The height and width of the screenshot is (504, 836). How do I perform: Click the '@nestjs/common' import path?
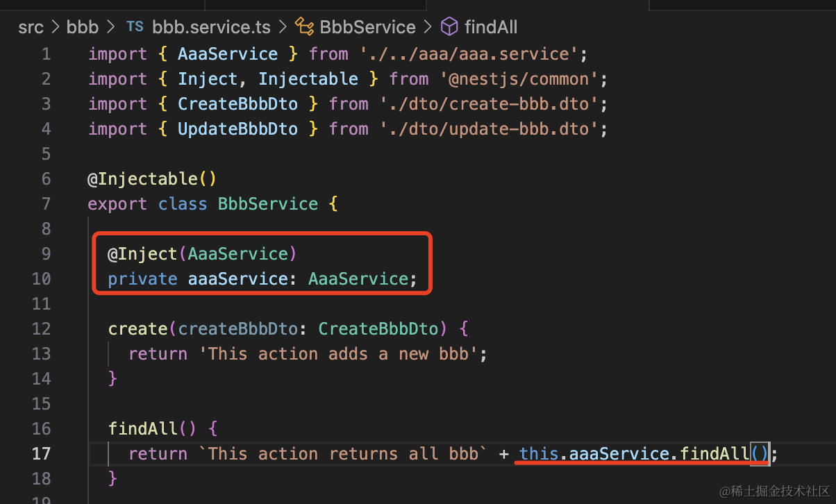click(x=519, y=79)
